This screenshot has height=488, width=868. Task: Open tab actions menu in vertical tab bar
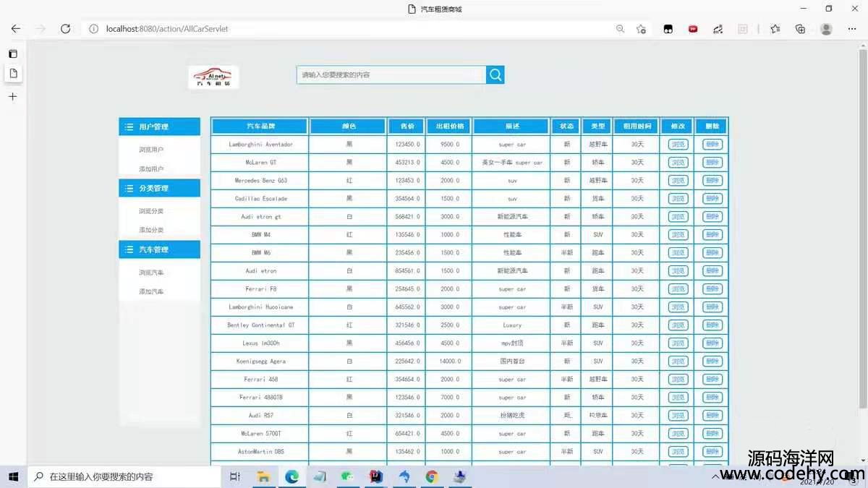click(12, 53)
